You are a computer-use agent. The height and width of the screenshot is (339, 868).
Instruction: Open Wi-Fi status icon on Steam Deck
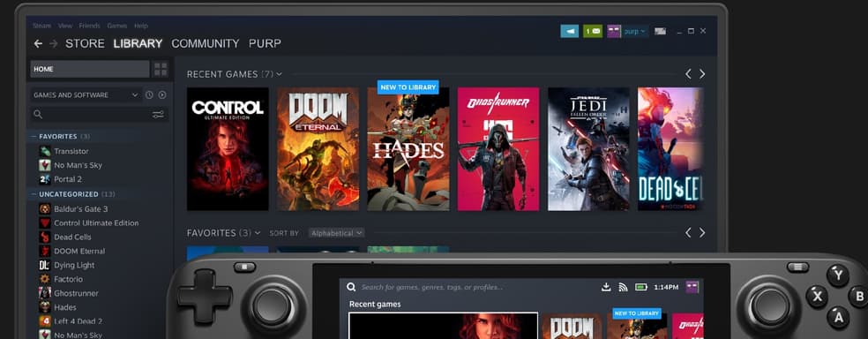point(623,287)
